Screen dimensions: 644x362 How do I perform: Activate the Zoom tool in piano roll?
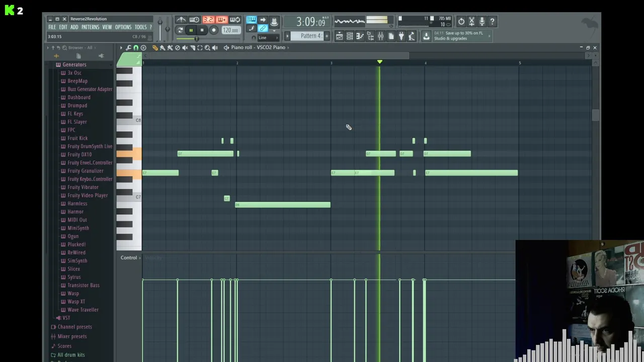click(207, 47)
